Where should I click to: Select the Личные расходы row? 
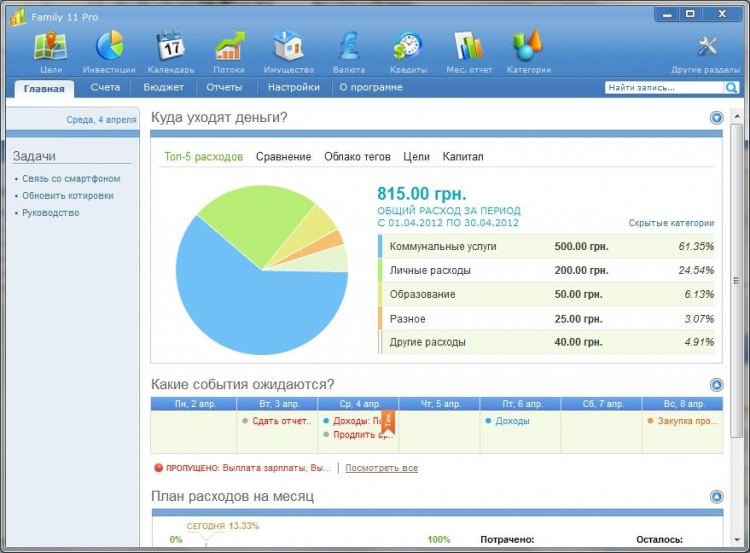tap(546, 270)
